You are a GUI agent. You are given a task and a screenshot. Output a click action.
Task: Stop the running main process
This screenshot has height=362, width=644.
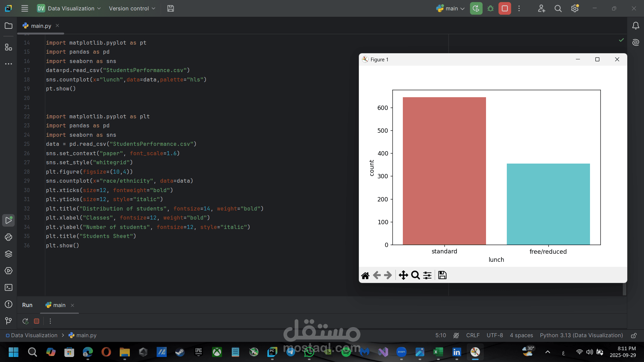tap(504, 8)
